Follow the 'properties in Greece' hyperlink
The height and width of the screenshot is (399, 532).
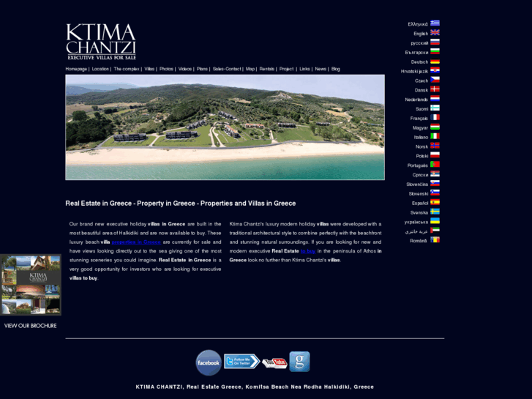[x=136, y=242]
